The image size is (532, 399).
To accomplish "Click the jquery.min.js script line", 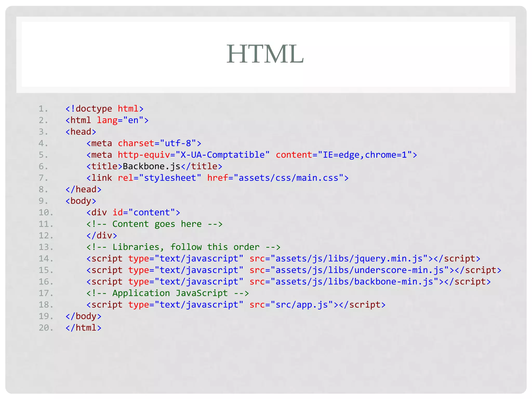I will pos(283,258).
